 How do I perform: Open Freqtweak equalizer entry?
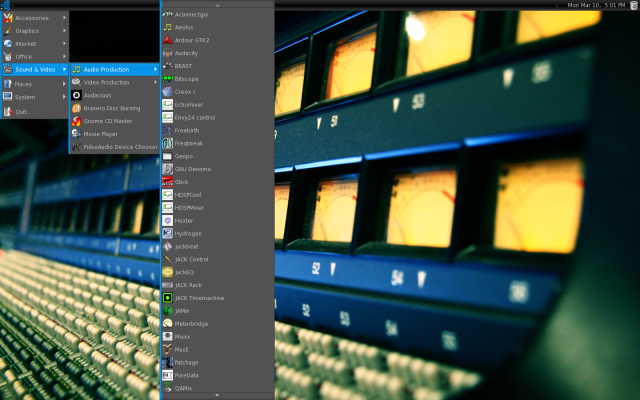click(189, 143)
